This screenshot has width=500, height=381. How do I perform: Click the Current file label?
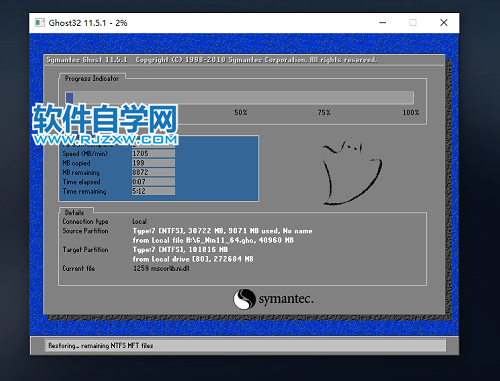coord(79,268)
